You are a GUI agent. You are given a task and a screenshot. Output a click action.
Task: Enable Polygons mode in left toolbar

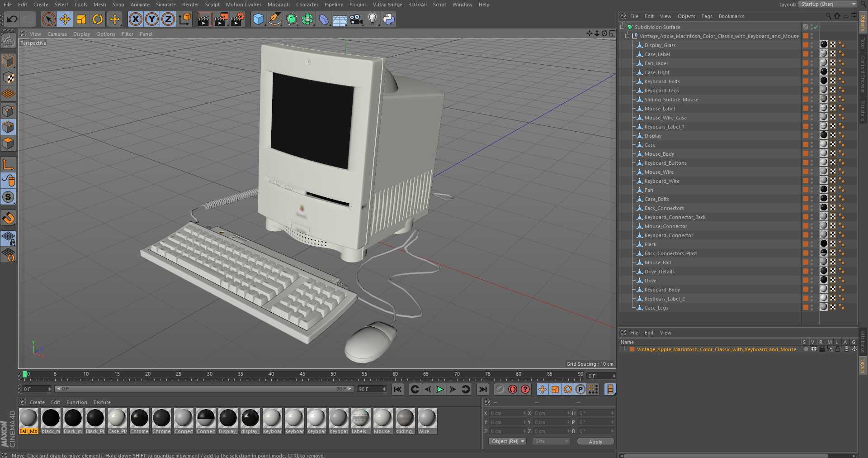9,144
